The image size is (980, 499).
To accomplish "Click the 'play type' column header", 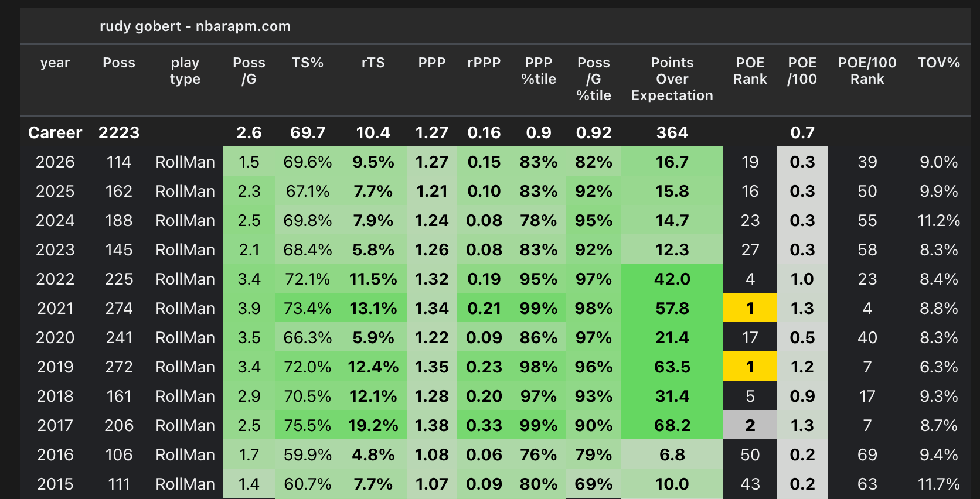I will (x=185, y=71).
